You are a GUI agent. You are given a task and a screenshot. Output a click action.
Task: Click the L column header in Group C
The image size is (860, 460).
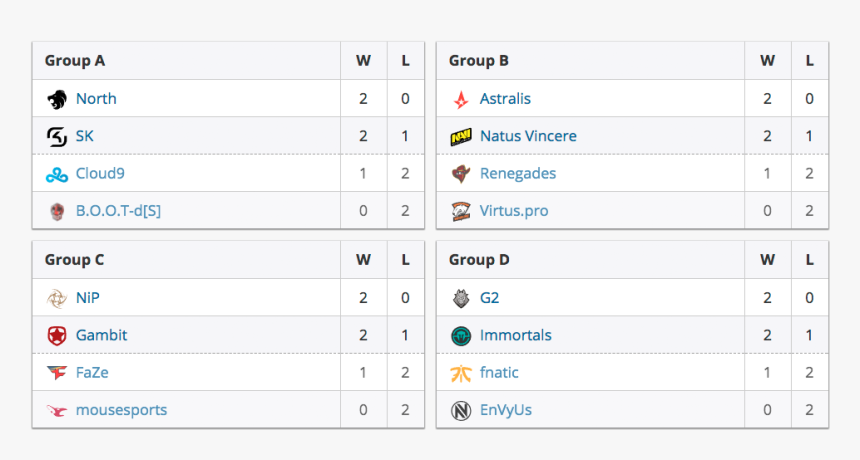(x=405, y=259)
